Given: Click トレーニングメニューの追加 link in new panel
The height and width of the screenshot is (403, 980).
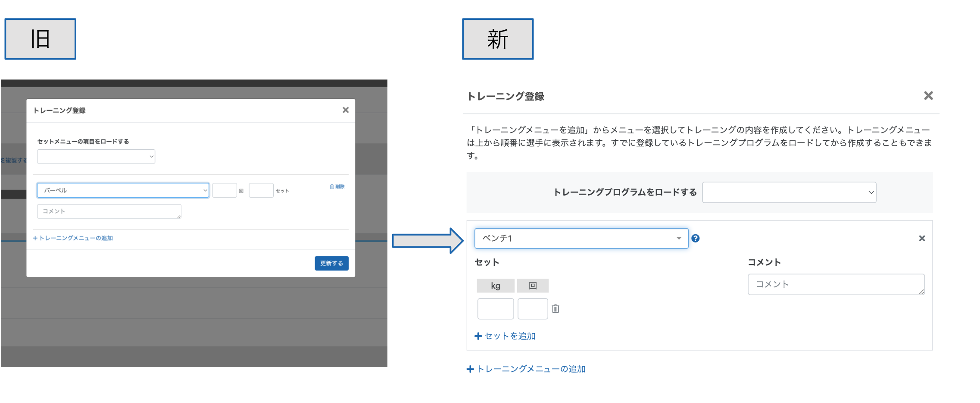Looking at the screenshot, I should (x=526, y=369).
